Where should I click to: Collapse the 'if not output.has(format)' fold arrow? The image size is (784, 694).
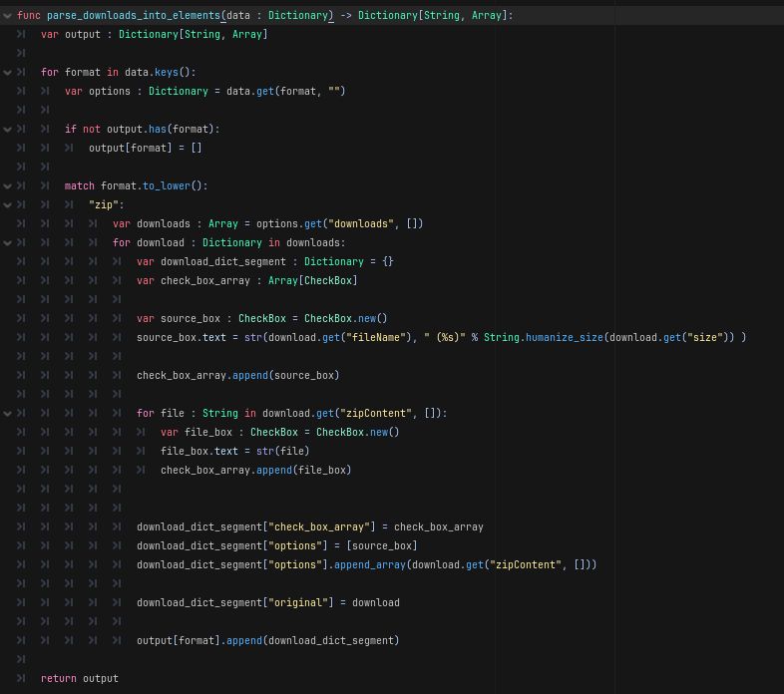coord(7,130)
